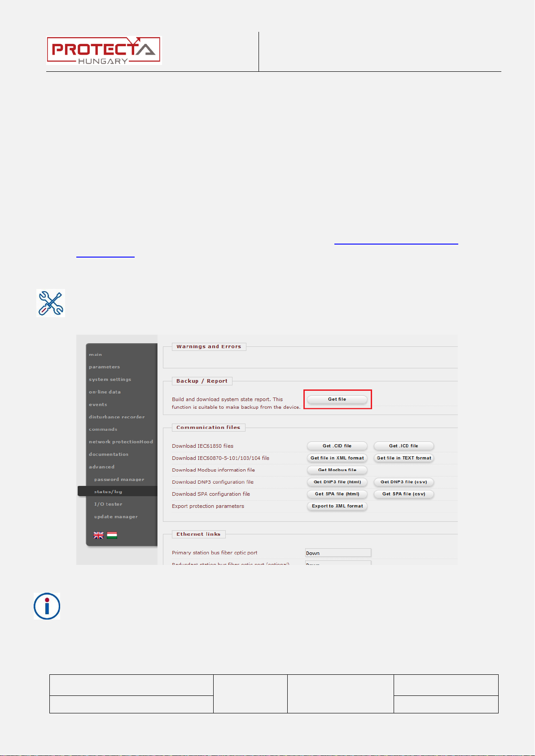Open the disturbance recorder page
The height and width of the screenshot is (756, 535).
(117, 417)
